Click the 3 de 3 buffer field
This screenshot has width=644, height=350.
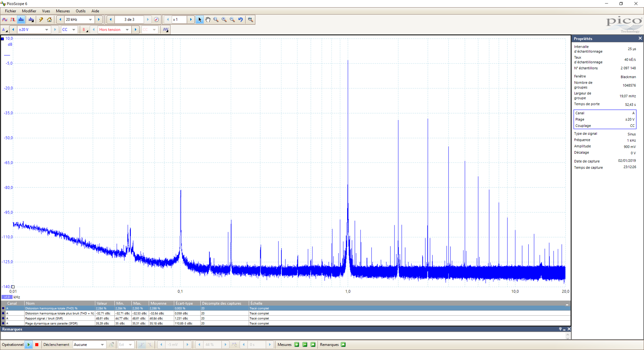point(129,19)
